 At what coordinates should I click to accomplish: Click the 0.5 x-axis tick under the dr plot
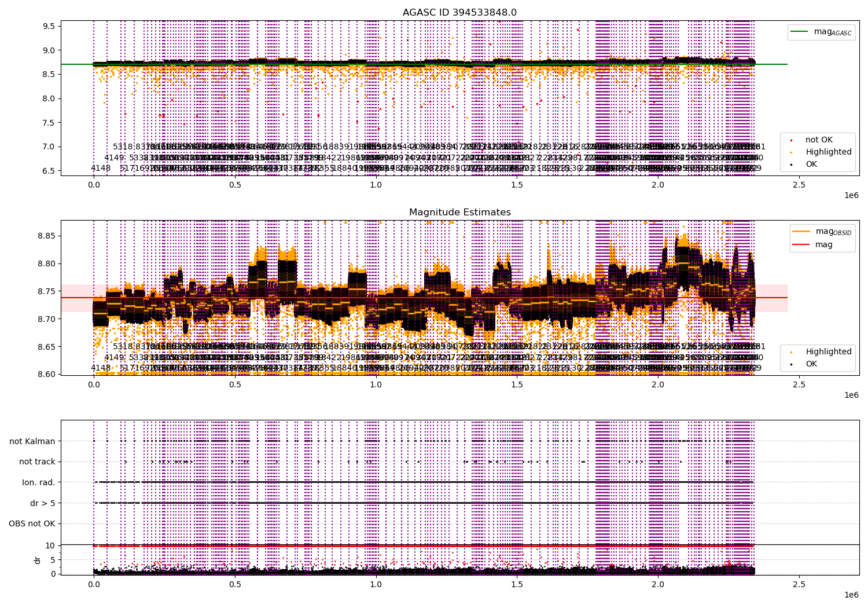(235, 584)
